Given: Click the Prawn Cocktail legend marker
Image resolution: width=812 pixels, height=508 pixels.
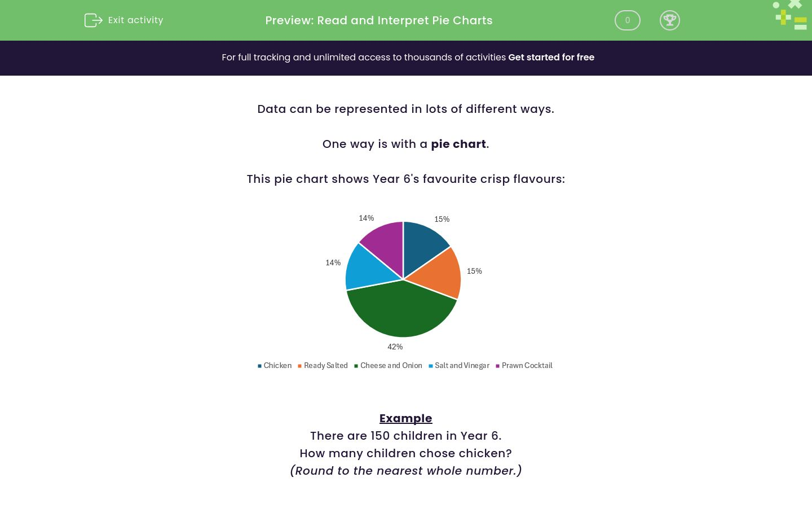Looking at the screenshot, I should [497, 366].
